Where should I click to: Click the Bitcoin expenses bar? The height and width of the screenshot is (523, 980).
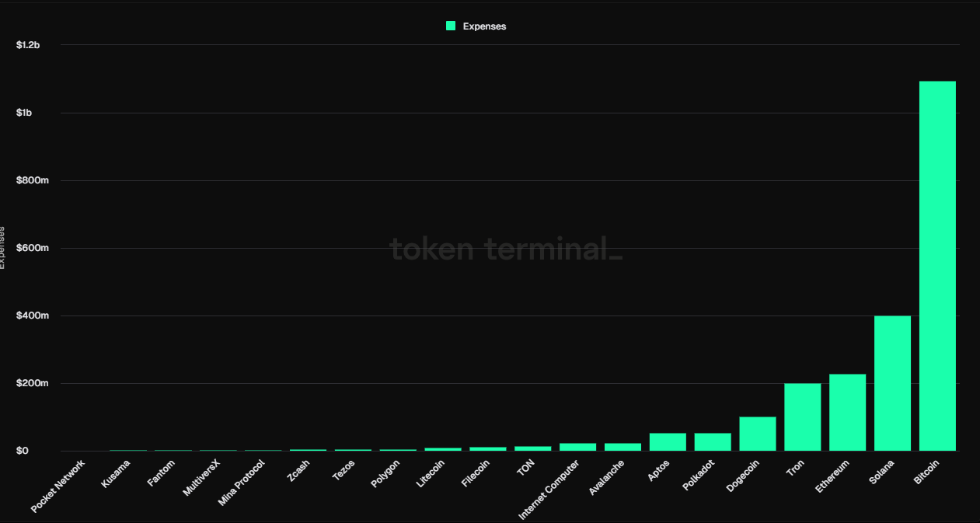tap(937, 266)
